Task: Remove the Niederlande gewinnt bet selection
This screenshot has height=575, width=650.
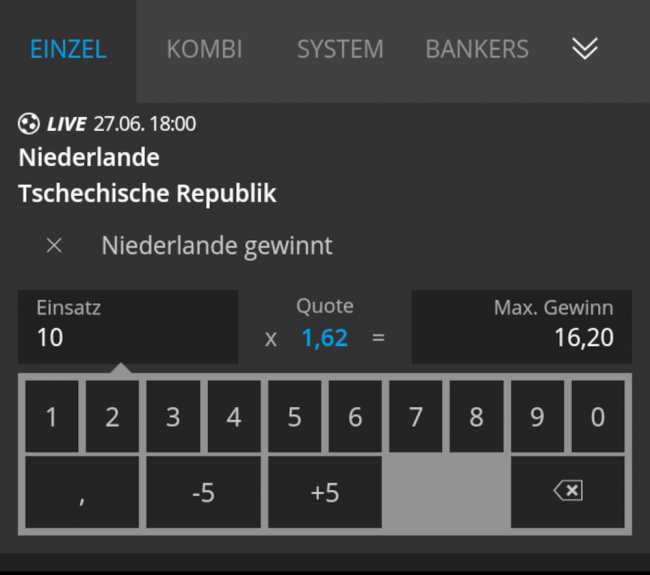Action: point(54,246)
